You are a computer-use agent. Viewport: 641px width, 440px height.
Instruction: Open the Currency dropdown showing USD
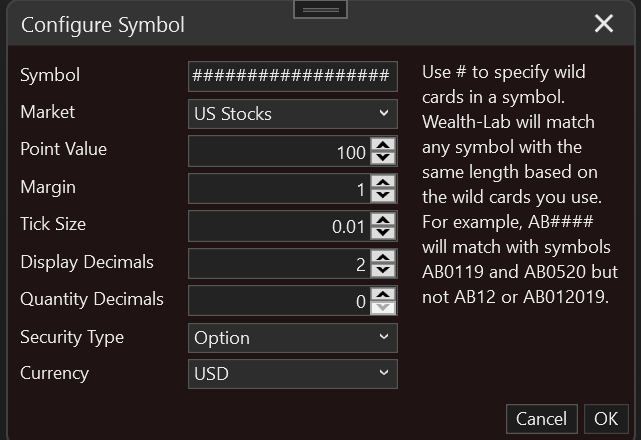(x=293, y=374)
